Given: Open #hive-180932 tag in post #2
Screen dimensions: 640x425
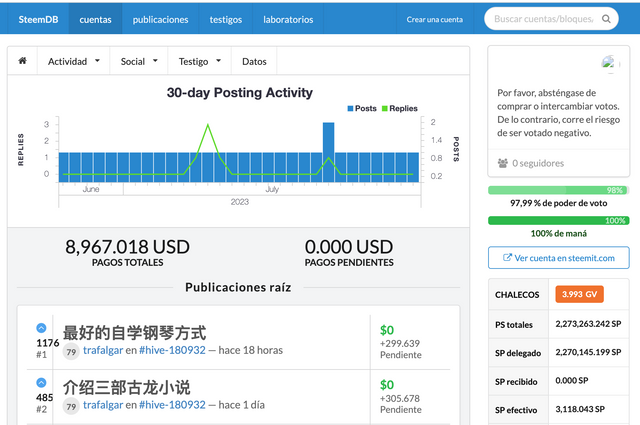Looking at the screenshot, I should (x=172, y=405).
